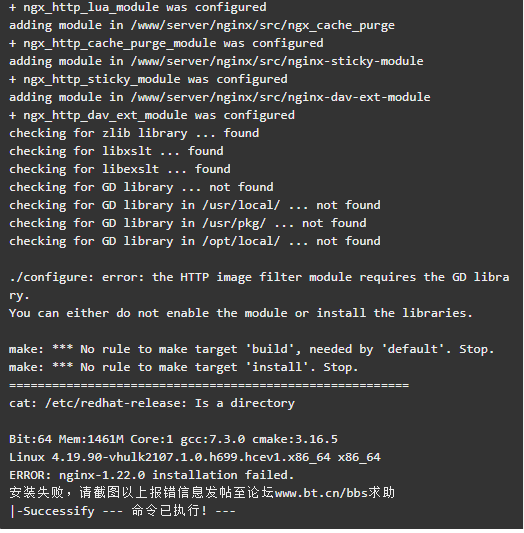
Task: Click the 'nginx-1.22.0 installation failed' error line
Action: point(152,475)
